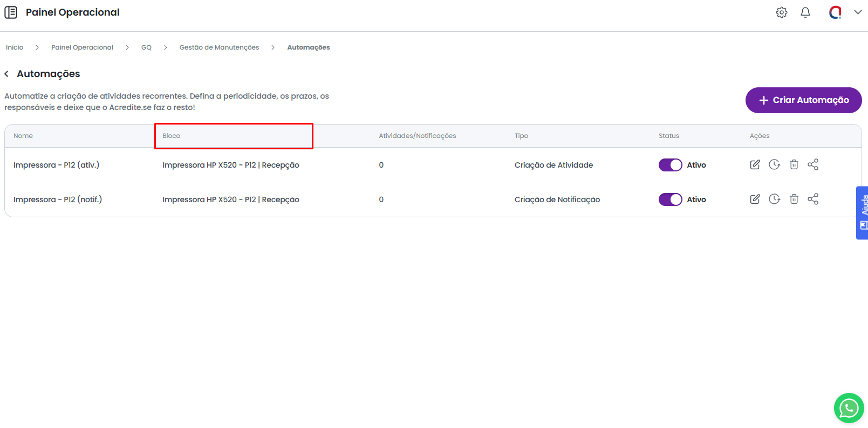Delete the Impressora - P12 (ativ.) automation

tap(794, 165)
